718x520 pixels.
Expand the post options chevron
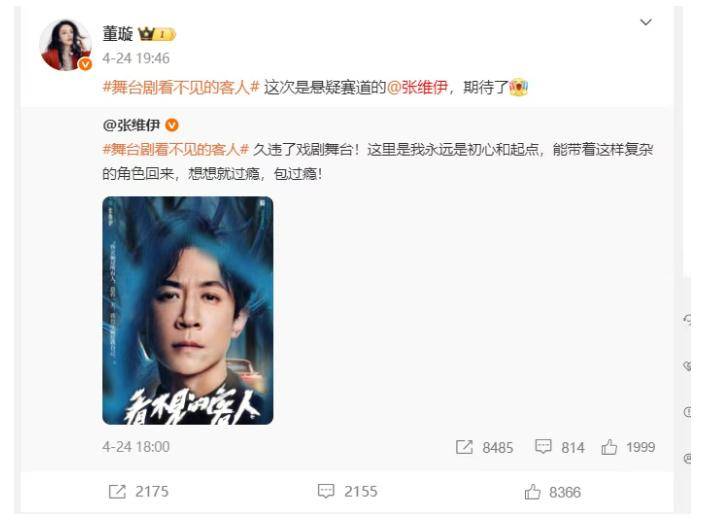(646, 22)
